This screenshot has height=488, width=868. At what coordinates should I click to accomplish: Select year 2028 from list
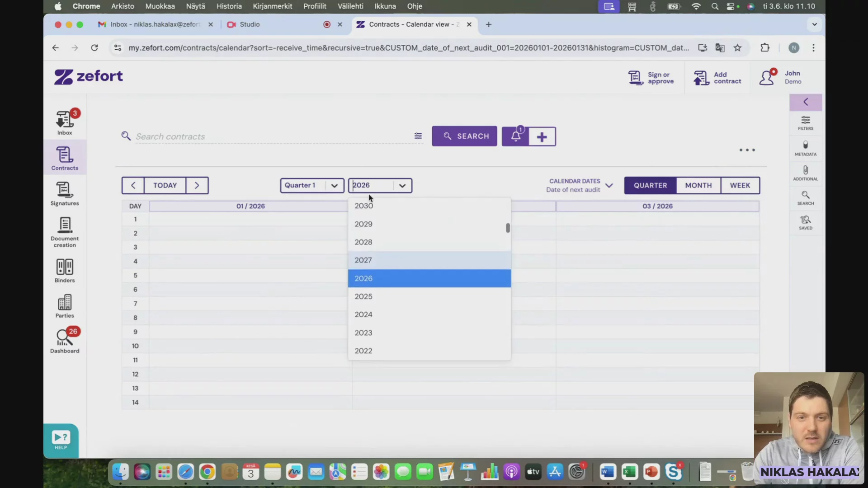point(429,242)
